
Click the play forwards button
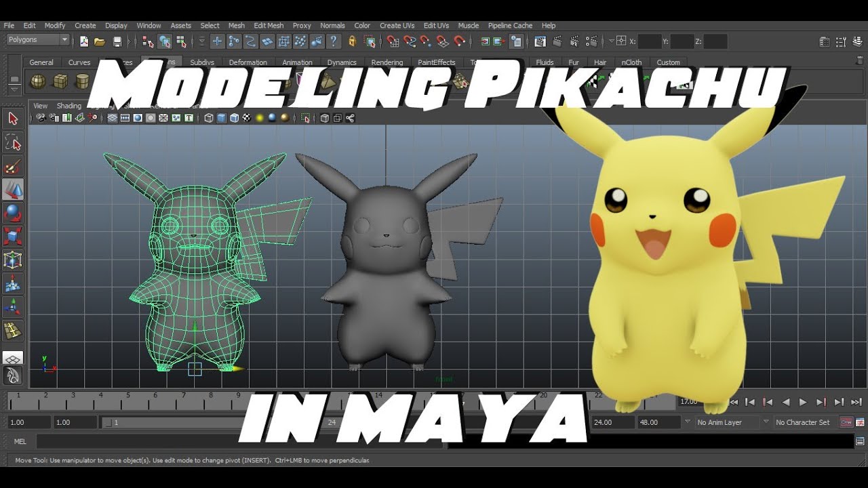[x=803, y=402]
